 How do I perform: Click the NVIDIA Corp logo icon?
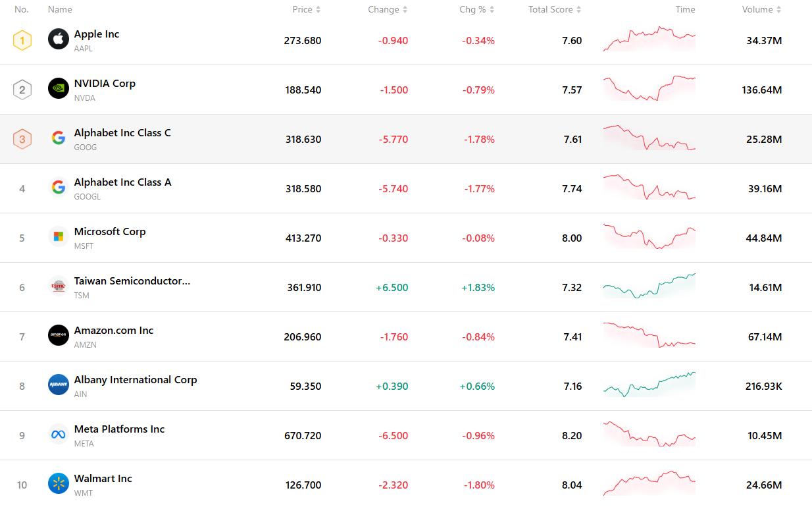click(x=59, y=88)
